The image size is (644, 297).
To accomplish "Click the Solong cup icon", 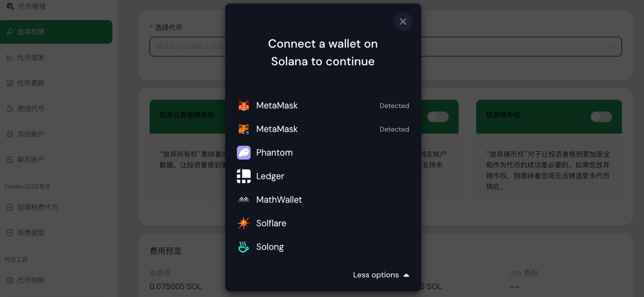I will click(x=244, y=247).
